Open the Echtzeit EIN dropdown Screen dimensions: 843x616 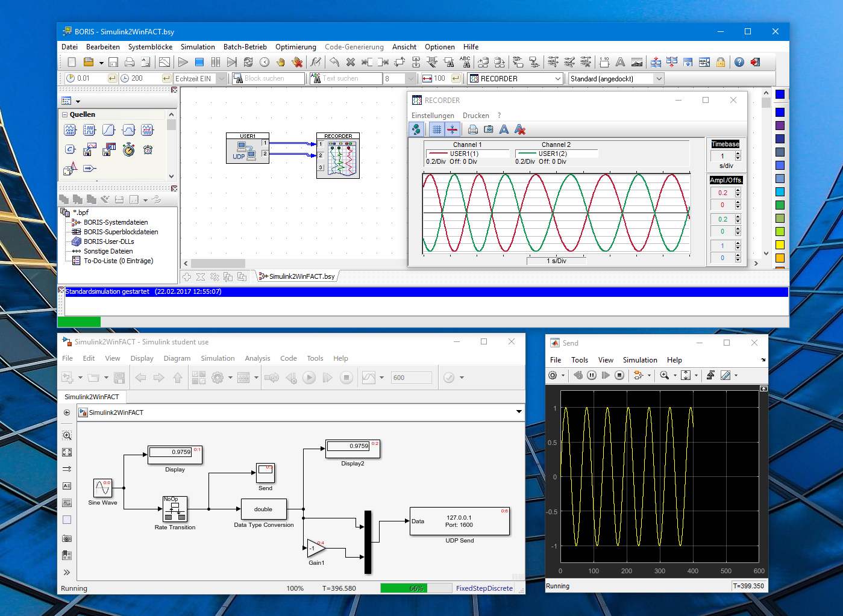tap(221, 78)
